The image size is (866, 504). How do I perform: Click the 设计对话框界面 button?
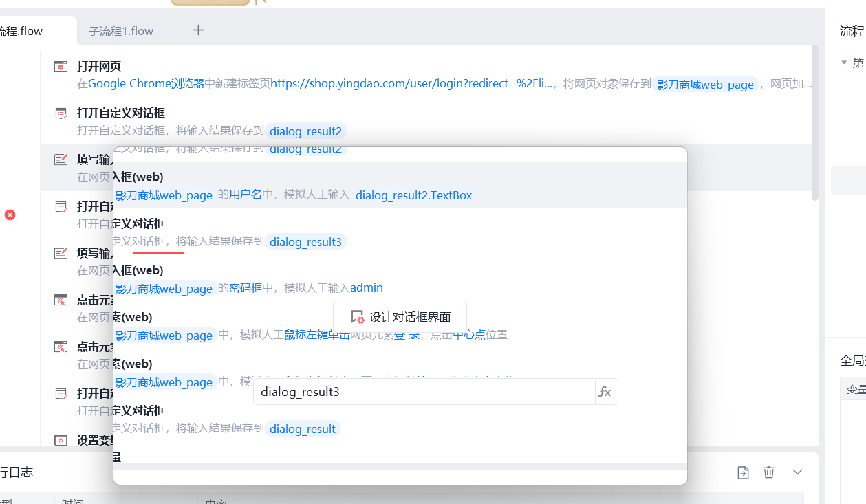click(x=400, y=317)
